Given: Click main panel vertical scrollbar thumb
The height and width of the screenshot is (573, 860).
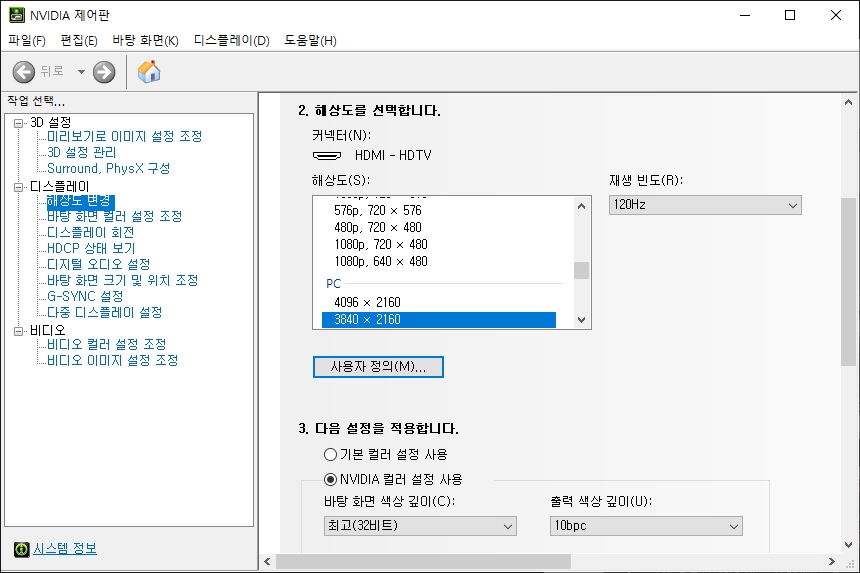Looking at the screenshot, I should [848, 282].
